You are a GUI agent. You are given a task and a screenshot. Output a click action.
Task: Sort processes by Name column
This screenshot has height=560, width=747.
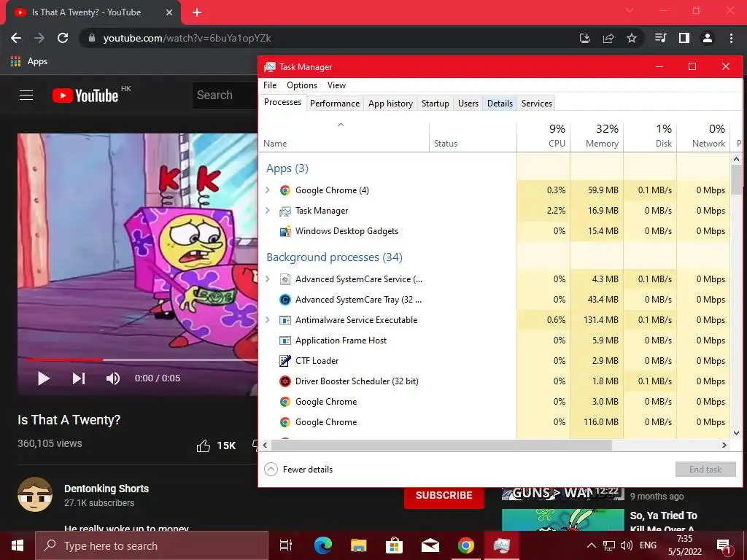click(344, 136)
